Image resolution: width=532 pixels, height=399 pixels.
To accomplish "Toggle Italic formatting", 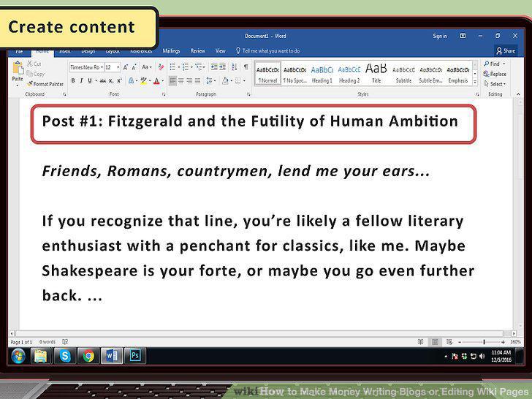I will click(81, 80).
